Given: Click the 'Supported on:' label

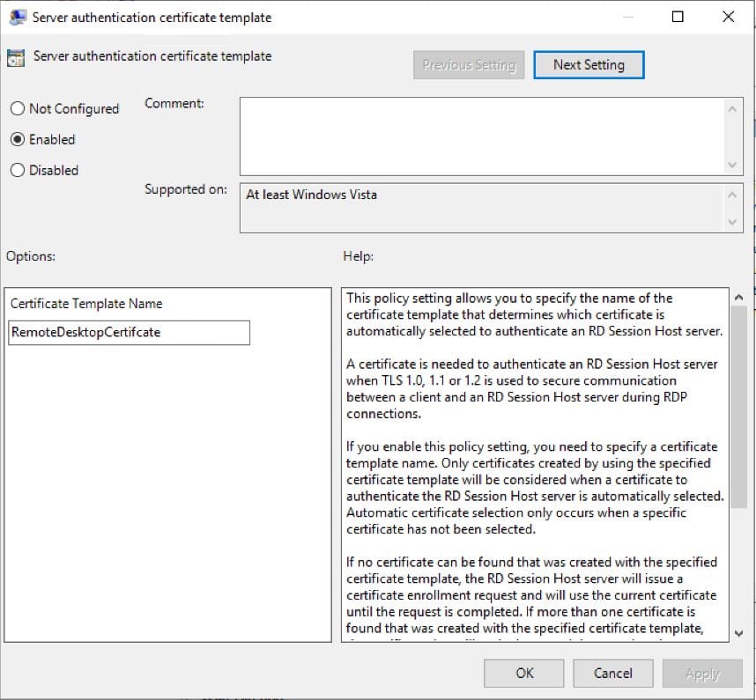Looking at the screenshot, I should click(x=186, y=189).
